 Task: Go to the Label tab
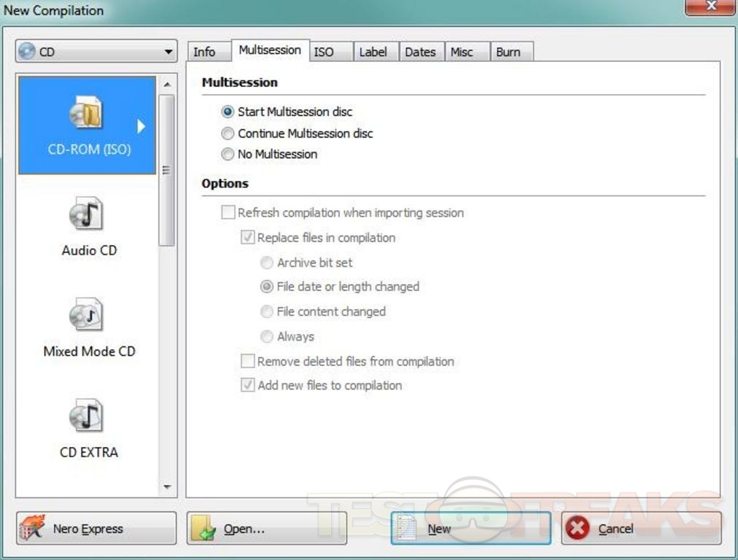pos(373,52)
